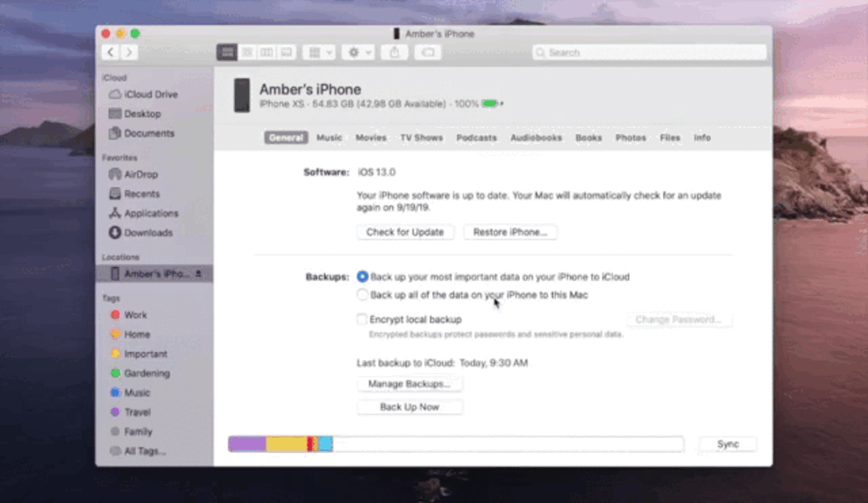Switch to the Photos tab
The height and width of the screenshot is (503, 868).
(631, 138)
